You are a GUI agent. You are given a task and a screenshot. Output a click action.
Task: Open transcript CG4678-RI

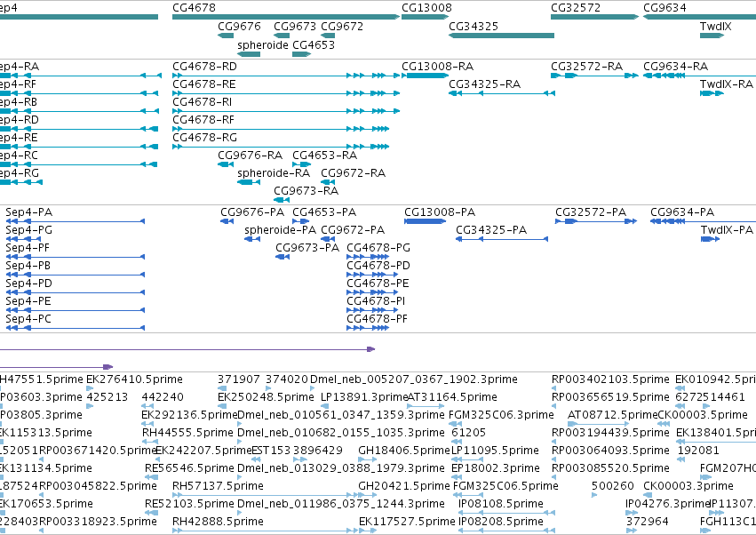(x=202, y=102)
